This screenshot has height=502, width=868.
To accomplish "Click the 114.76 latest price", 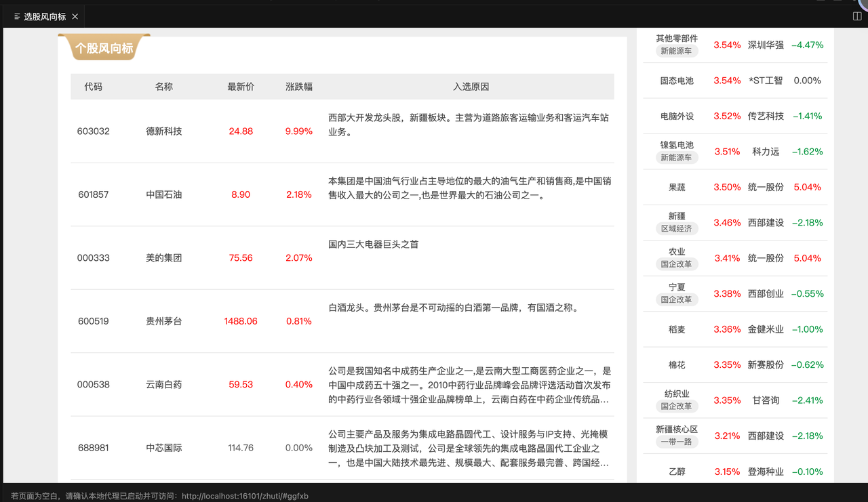I will [x=241, y=448].
